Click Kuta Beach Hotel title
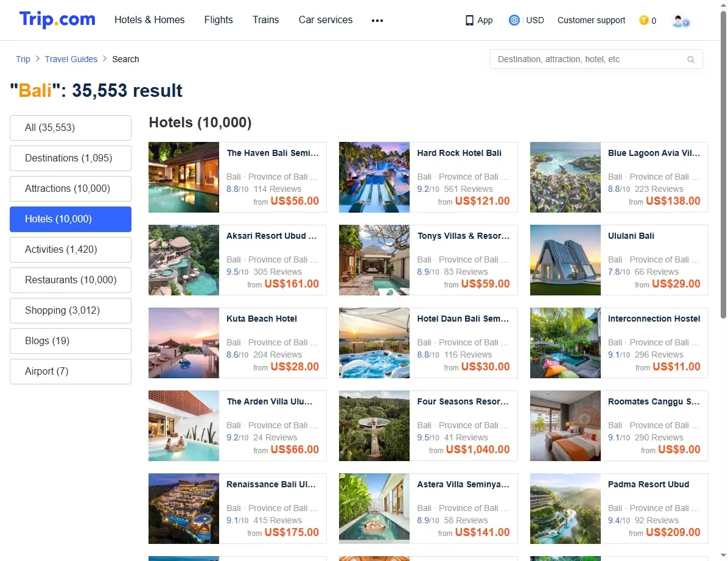 click(262, 319)
